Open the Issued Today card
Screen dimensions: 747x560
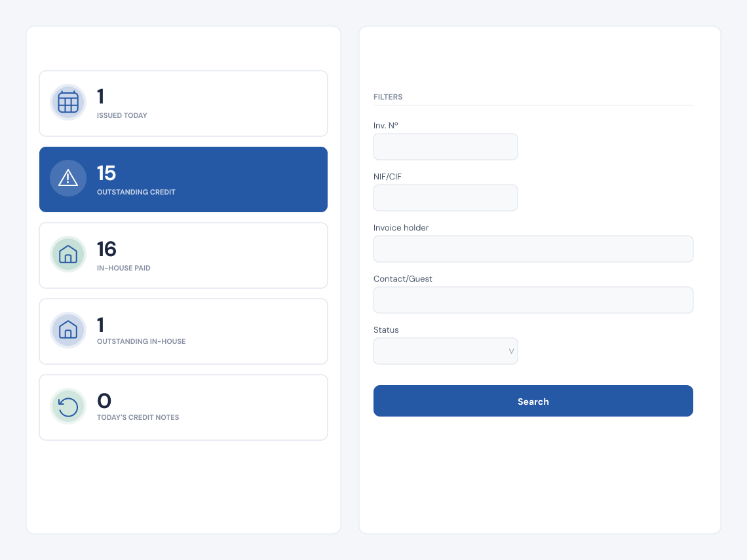183,103
